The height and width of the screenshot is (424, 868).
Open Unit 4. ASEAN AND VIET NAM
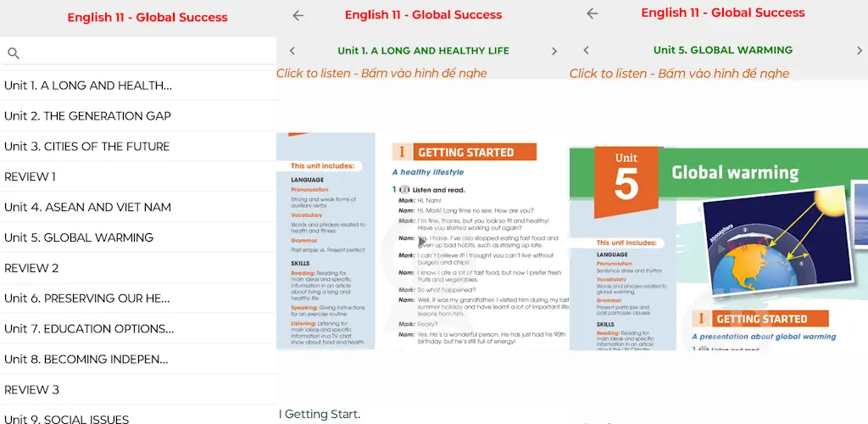pos(138,207)
